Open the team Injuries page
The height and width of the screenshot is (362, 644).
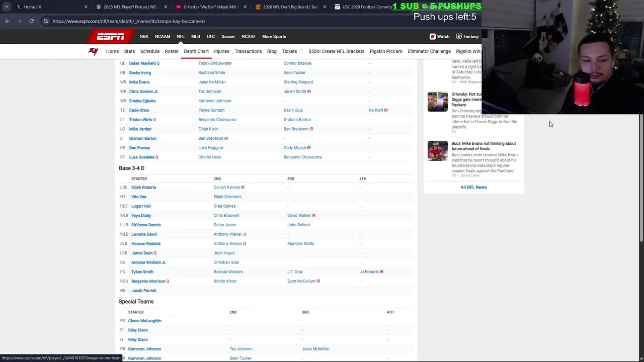click(x=221, y=51)
